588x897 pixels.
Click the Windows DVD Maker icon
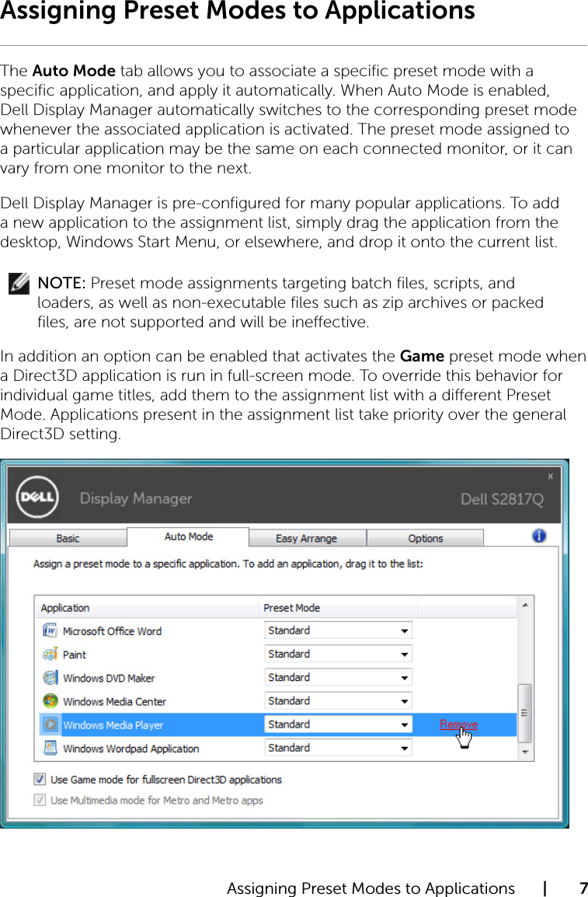[50, 677]
